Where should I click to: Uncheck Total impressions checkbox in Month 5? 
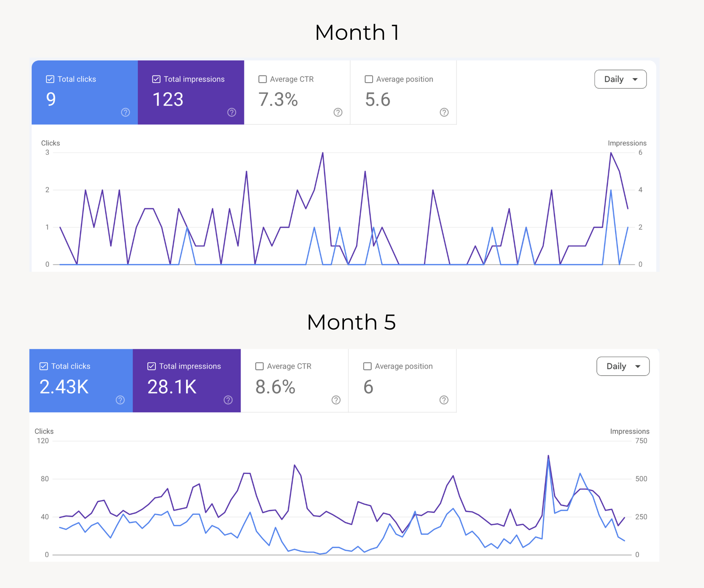(x=152, y=366)
